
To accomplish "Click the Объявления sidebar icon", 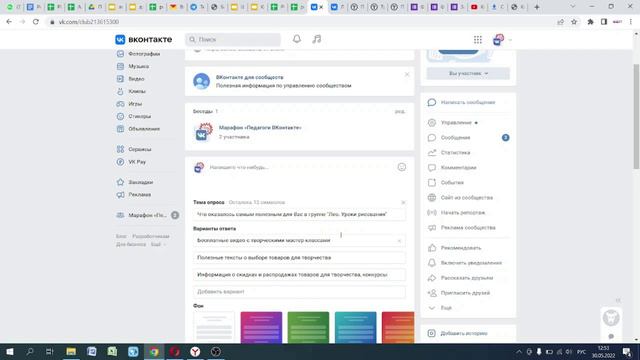I will pyautogui.click(x=120, y=129).
